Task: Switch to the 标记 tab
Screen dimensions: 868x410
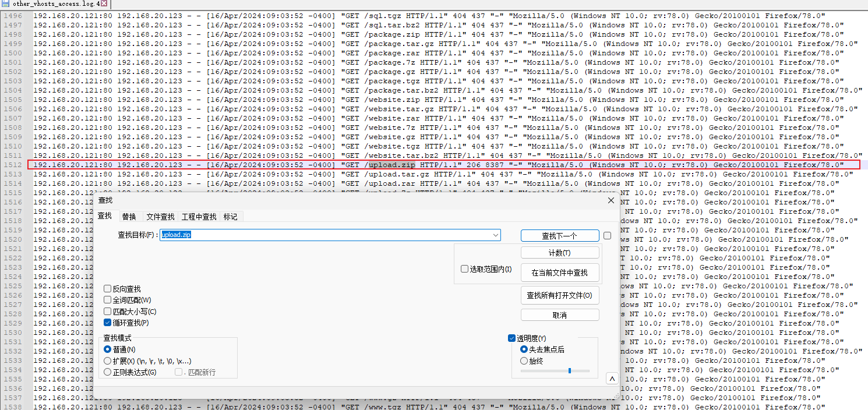Action: point(231,217)
